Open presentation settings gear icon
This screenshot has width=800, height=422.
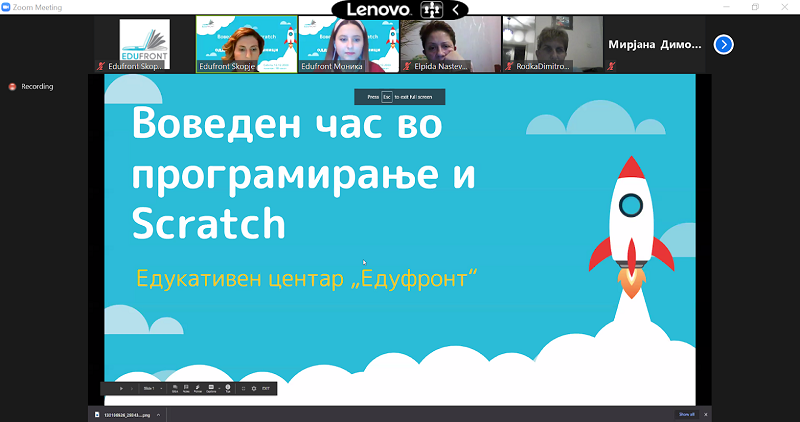tap(254, 388)
